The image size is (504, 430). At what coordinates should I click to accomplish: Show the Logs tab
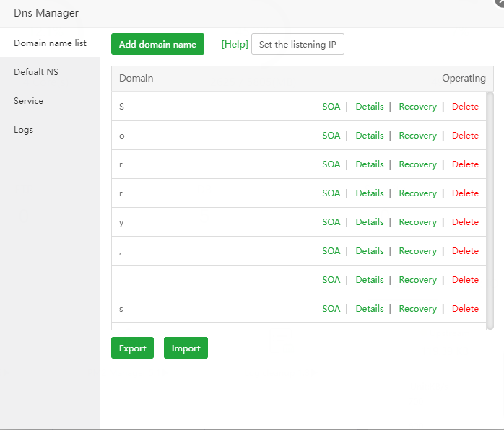click(x=24, y=130)
